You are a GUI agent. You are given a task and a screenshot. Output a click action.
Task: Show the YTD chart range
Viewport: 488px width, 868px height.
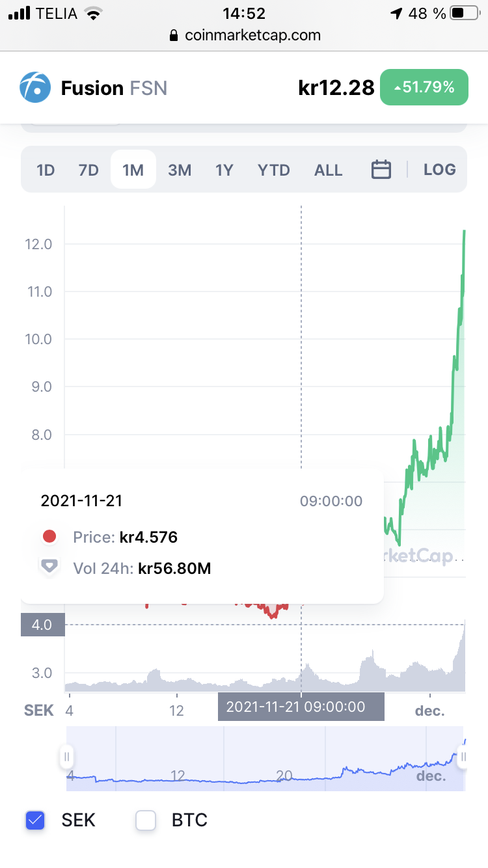pyautogui.click(x=274, y=170)
